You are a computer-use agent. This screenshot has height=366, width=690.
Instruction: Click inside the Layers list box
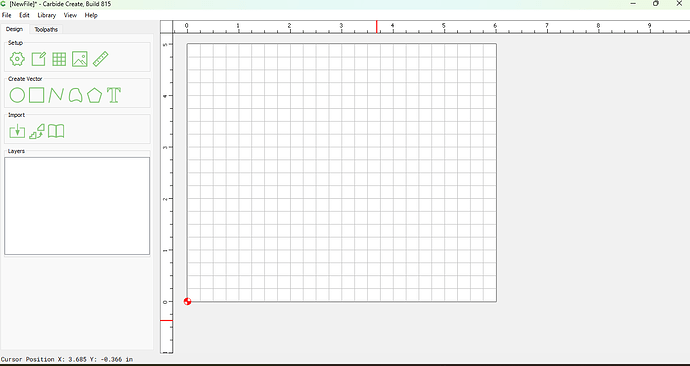tap(77, 206)
